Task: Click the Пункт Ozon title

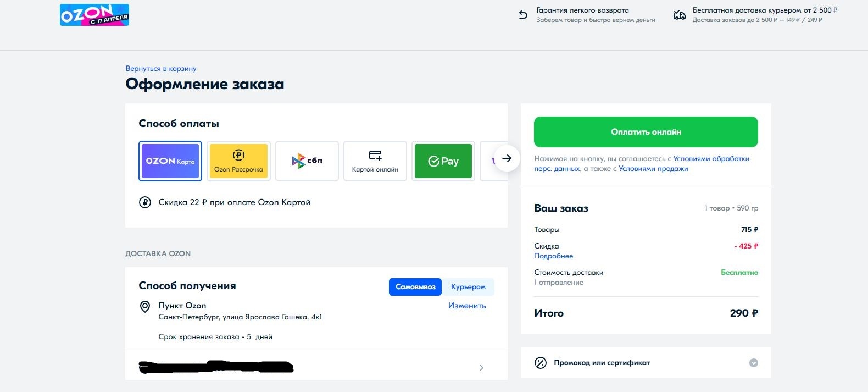Action: pos(182,306)
